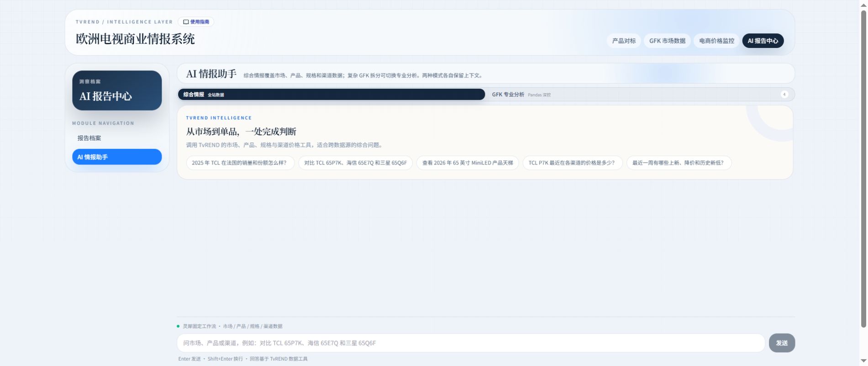868x366 pixels.
Task: Click the AI 报告中心 sidebar card
Action: point(117,90)
